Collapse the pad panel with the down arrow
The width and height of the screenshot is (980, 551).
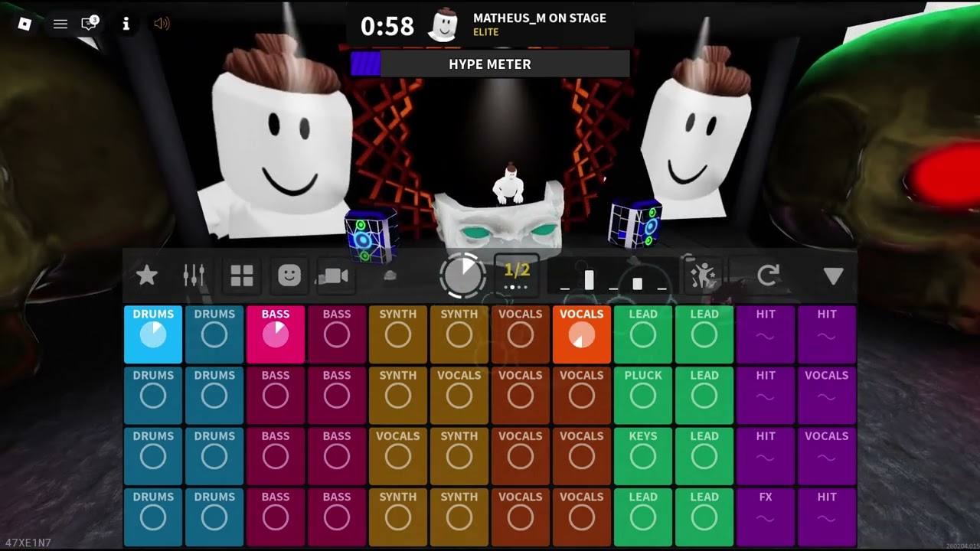833,276
